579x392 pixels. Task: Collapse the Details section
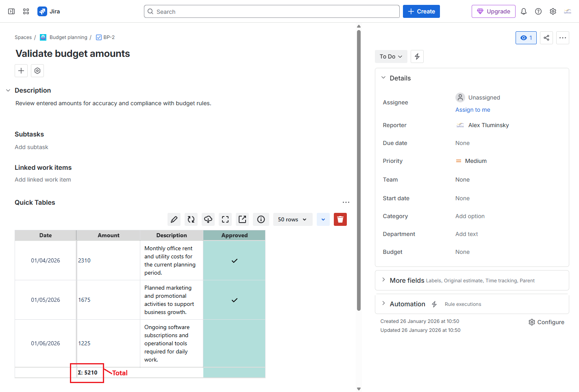click(383, 78)
